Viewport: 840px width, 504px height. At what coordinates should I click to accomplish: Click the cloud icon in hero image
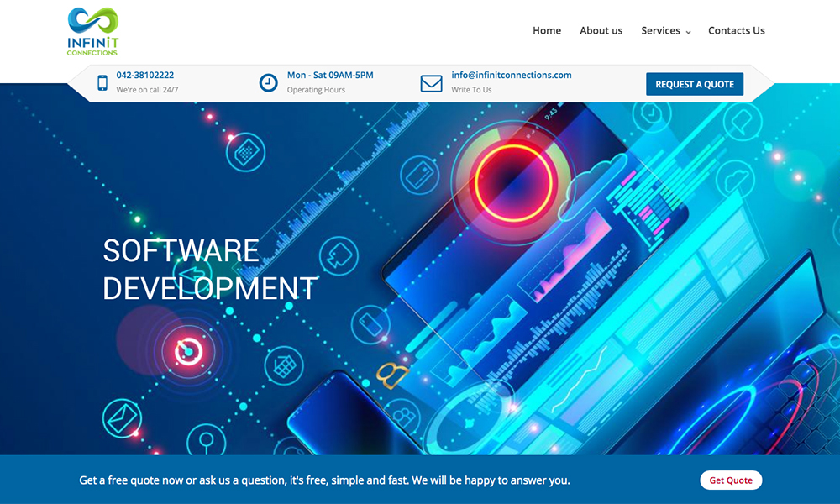(x=737, y=179)
